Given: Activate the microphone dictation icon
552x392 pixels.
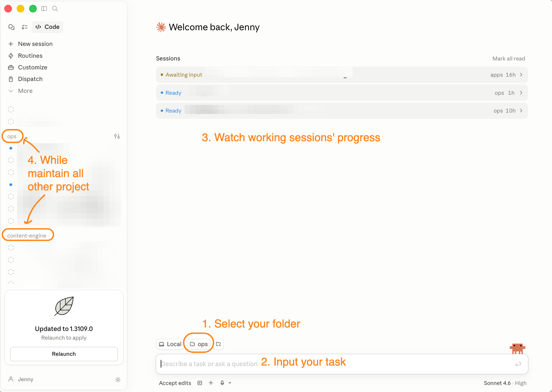Looking at the screenshot, I should (222, 383).
